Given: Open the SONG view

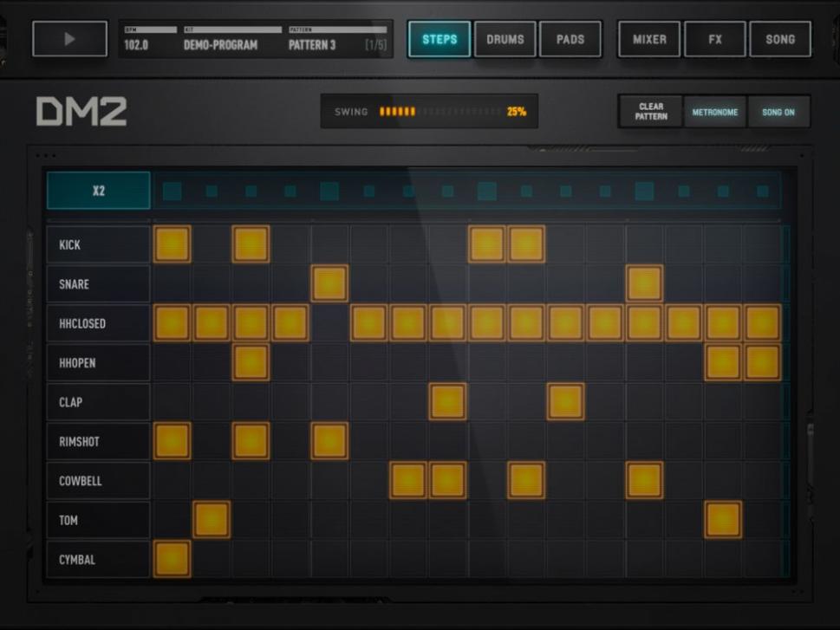Looking at the screenshot, I should pyautogui.click(x=779, y=38).
